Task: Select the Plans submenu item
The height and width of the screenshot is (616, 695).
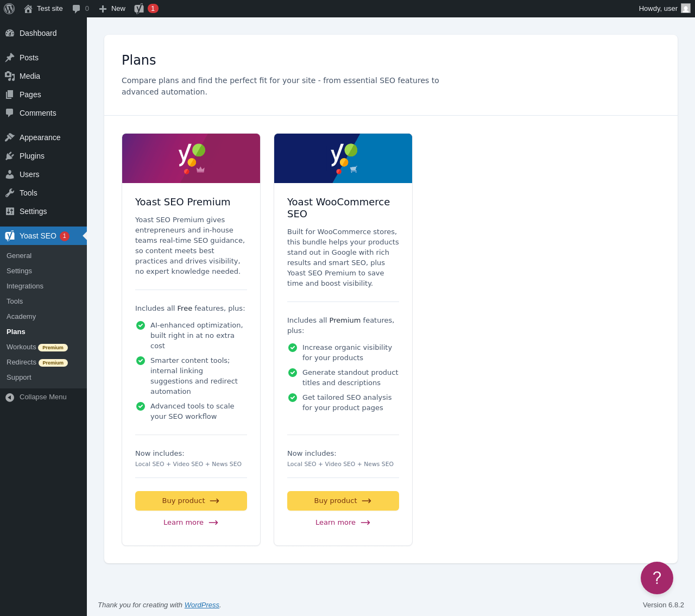Action: [43, 332]
